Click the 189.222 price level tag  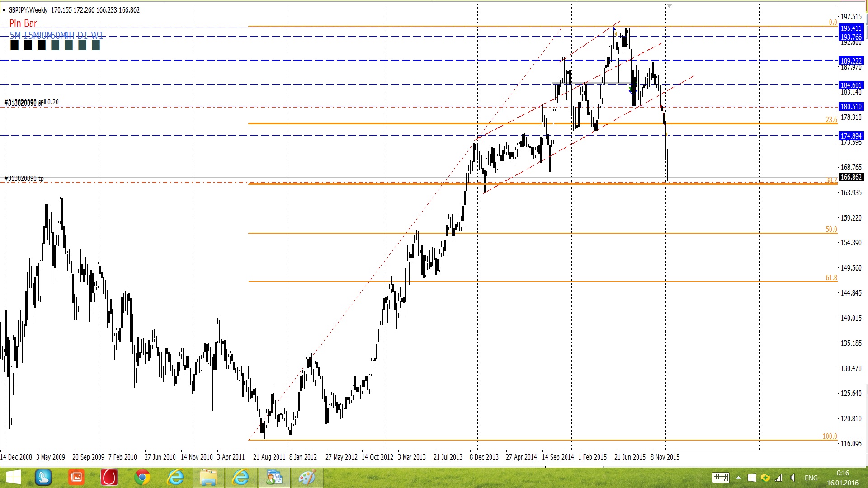(x=851, y=61)
